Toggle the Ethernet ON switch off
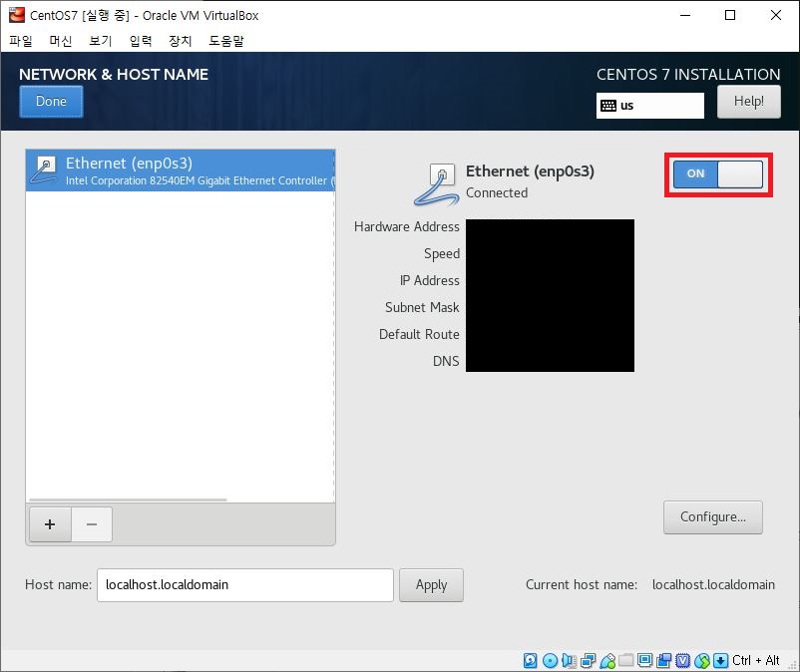This screenshot has height=672, width=800. click(x=718, y=173)
